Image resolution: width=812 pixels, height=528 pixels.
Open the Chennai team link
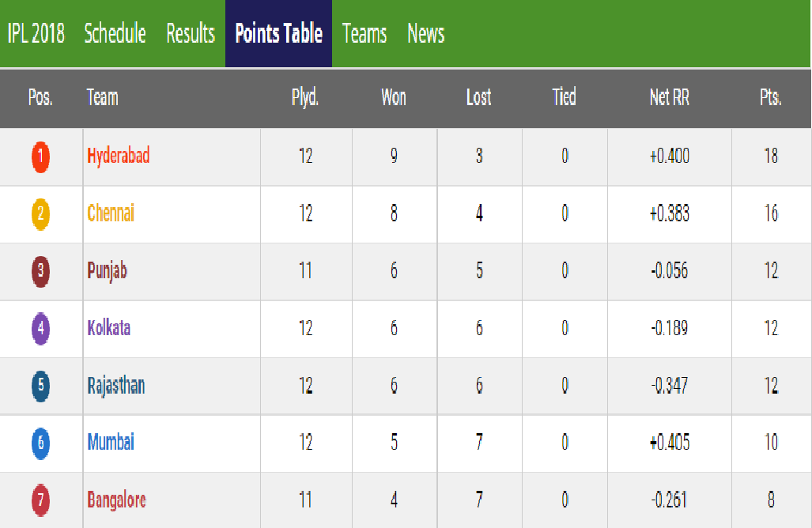click(x=111, y=213)
